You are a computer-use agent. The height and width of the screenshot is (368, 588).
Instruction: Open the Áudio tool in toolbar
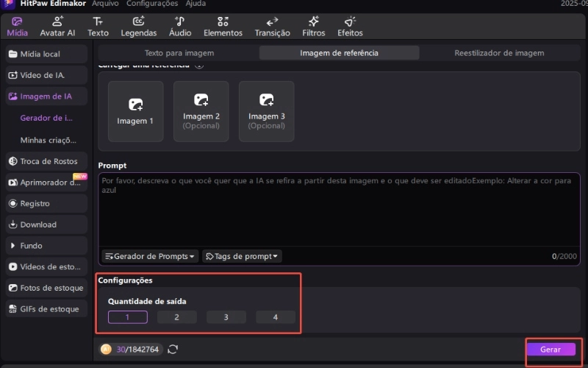pos(180,26)
